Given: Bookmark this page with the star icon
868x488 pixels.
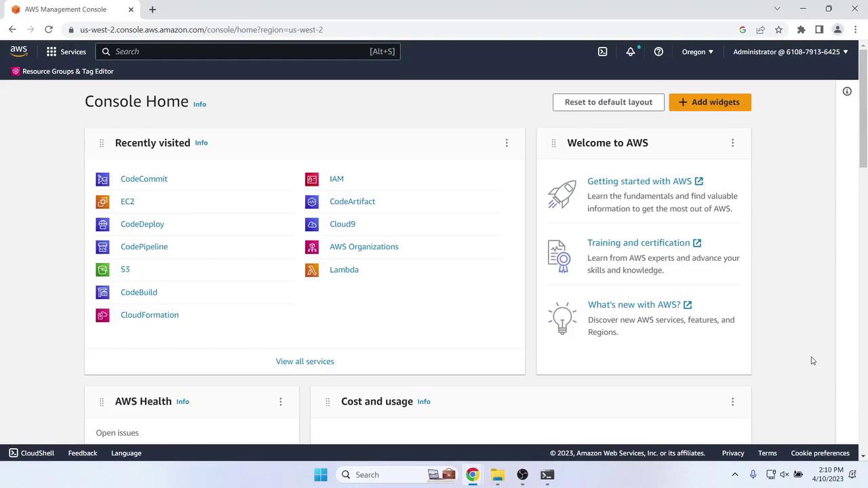Looking at the screenshot, I should 778,30.
